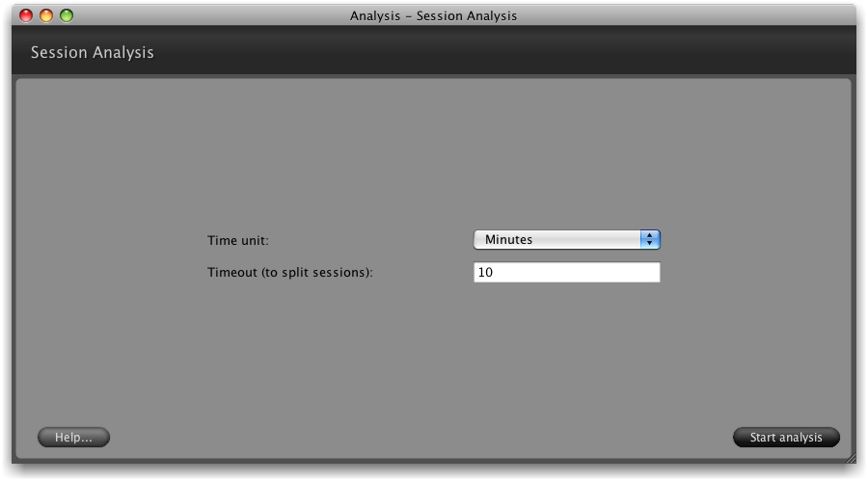The height and width of the screenshot is (482, 868).
Task: Select the Minutes text in the dropdown
Action: coord(509,240)
